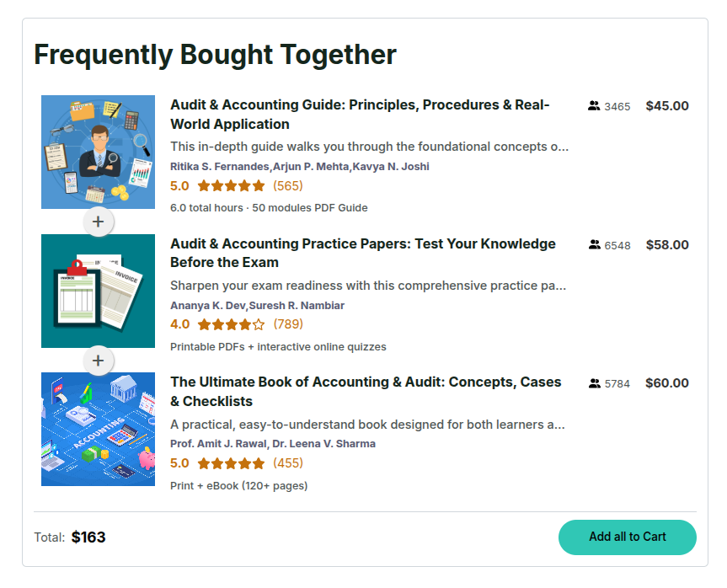This screenshot has height=588, width=727.
Task: Click the (565) reviews count
Action: pos(288,186)
